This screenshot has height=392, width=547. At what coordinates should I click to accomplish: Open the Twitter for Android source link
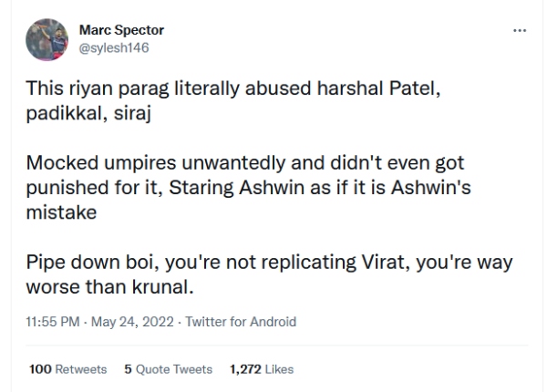[241, 322]
